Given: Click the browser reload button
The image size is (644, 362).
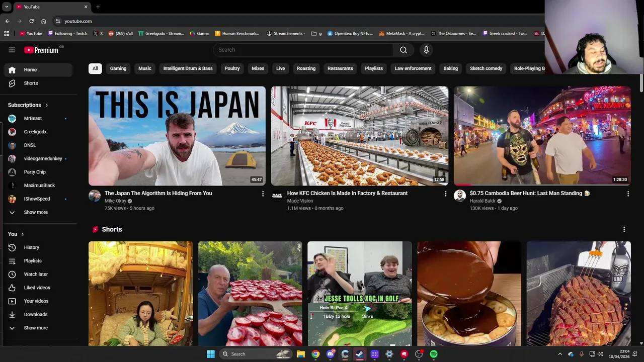Looking at the screenshot, I should (x=31, y=21).
